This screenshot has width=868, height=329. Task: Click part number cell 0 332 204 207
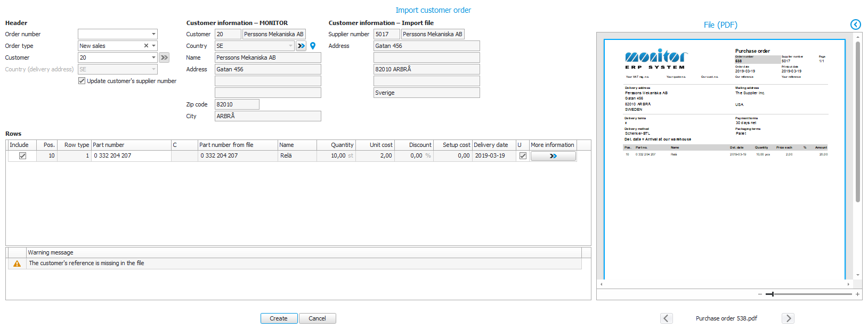click(x=131, y=156)
